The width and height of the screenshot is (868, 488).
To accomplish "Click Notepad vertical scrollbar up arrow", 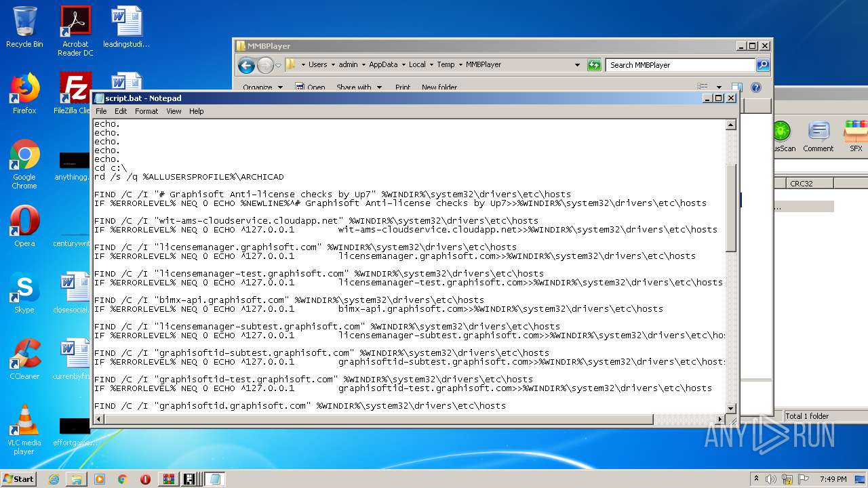I will pos(731,125).
